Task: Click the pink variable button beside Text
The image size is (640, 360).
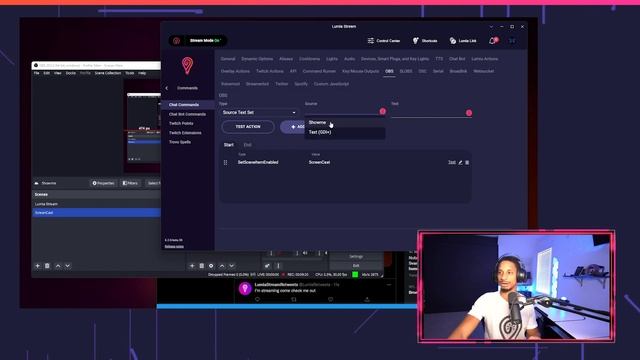Action: [469, 113]
